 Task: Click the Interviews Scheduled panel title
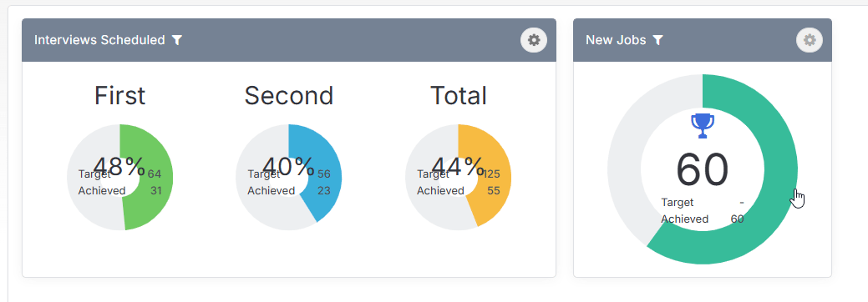pos(99,40)
